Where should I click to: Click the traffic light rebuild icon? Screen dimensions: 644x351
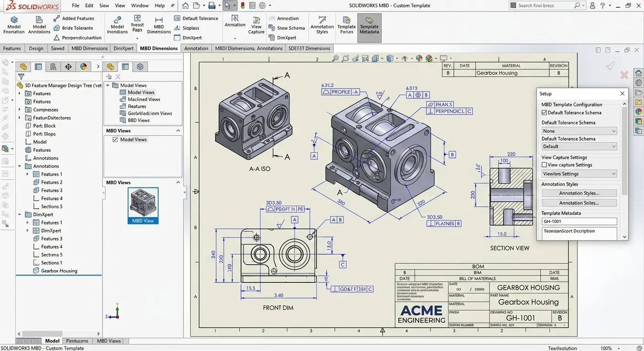pyautogui.click(x=242, y=5)
